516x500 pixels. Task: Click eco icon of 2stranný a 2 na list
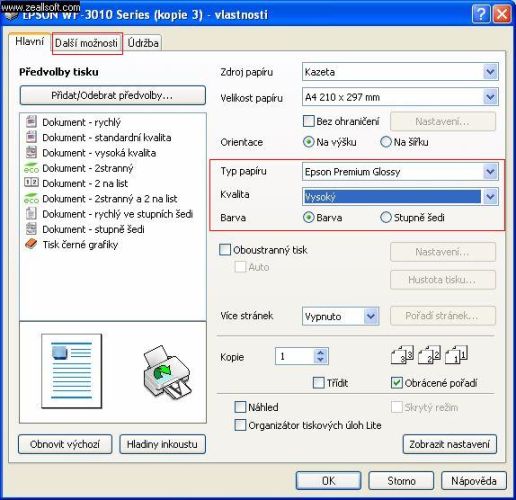[x=31, y=198]
